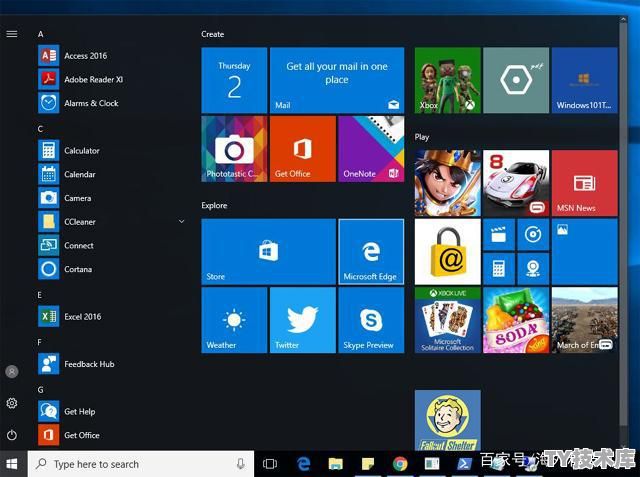Open the hexagon PDF app tile
Screen dimensions: 640x477
pos(516,80)
